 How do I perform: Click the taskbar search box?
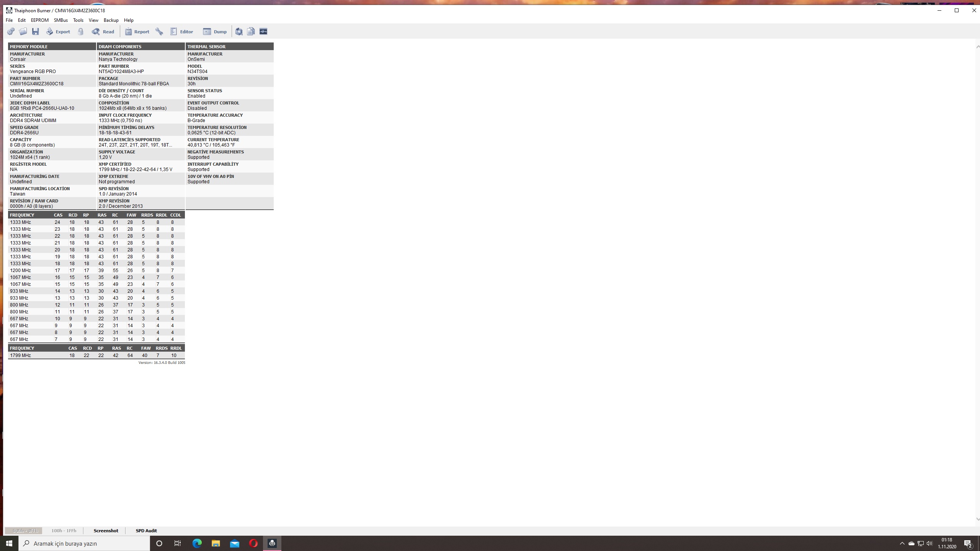point(84,543)
